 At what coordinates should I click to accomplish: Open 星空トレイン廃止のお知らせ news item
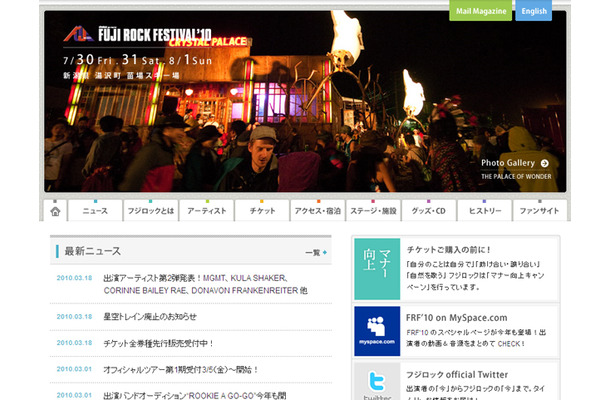click(150, 317)
